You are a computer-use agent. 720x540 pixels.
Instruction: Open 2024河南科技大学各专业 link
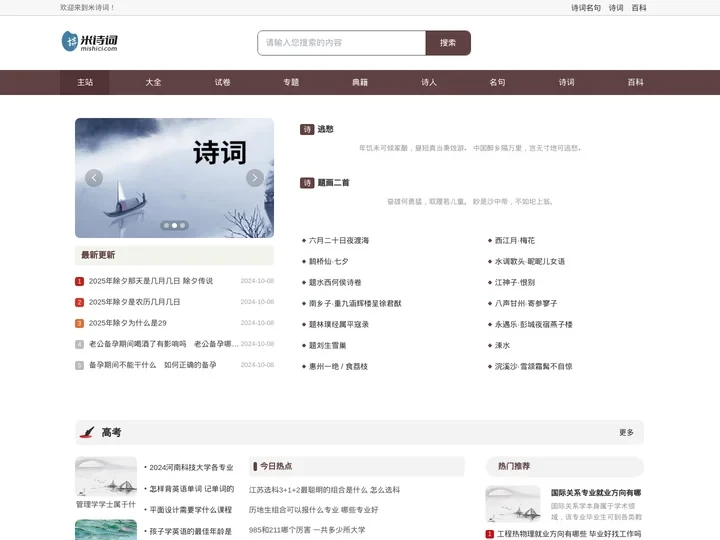pyautogui.click(x=191, y=467)
